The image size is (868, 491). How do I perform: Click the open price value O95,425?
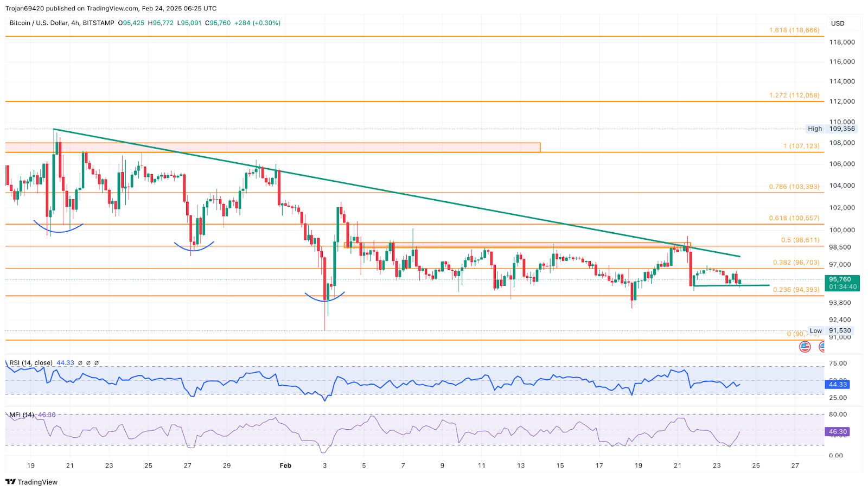point(131,23)
